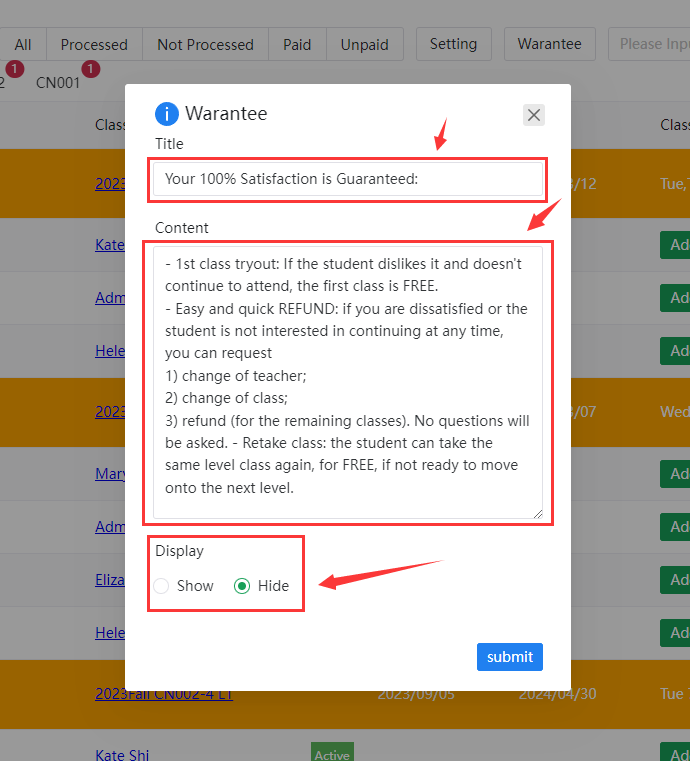The width and height of the screenshot is (690, 761).
Task: Close the Warantee dialog with the X icon
Action: (x=534, y=115)
